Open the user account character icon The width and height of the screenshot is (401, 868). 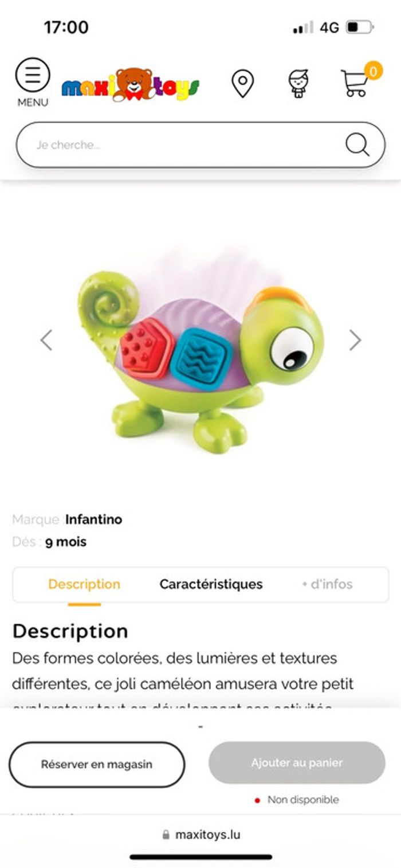tap(298, 84)
